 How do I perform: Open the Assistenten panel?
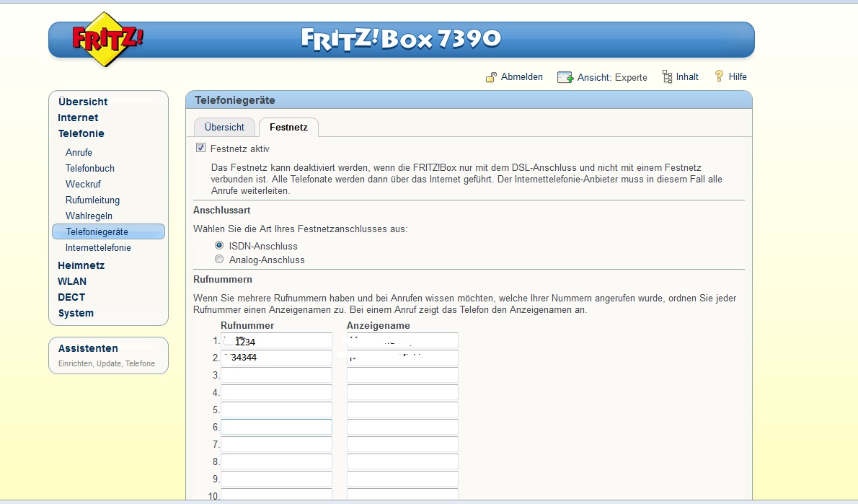click(108, 355)
